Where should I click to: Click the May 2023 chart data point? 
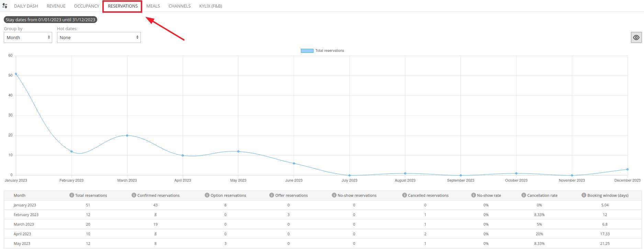(x=238, y=151)
